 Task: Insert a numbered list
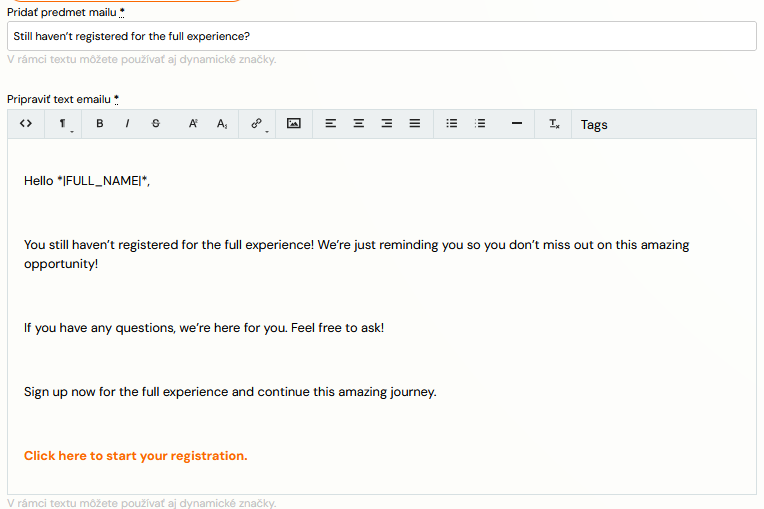(x=480, y=124)
